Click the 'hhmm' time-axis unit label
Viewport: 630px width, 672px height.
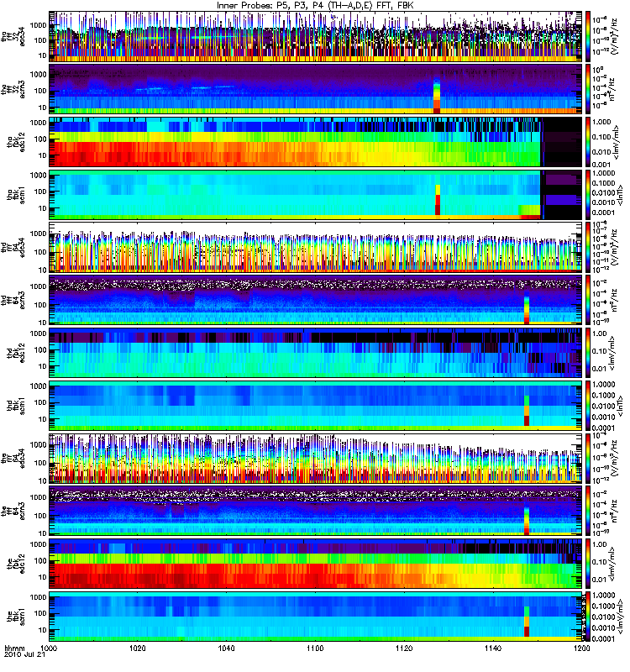14,648
